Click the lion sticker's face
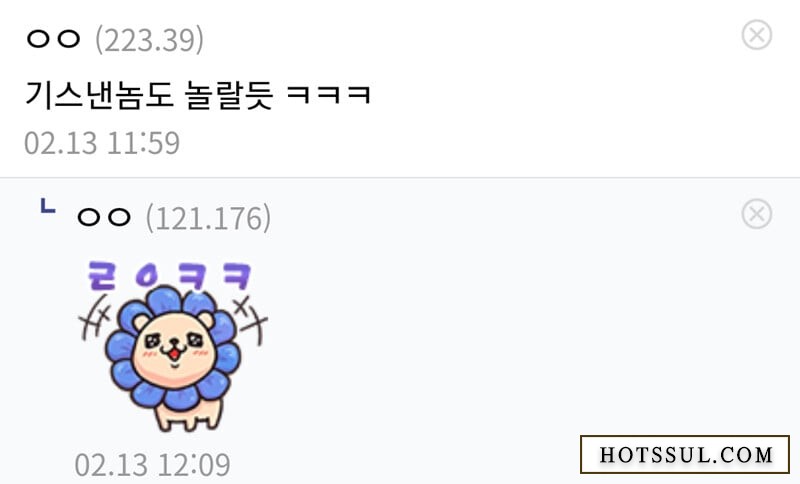Image resolution: width=800 pixels, height=484 pixels. (173, 346)
